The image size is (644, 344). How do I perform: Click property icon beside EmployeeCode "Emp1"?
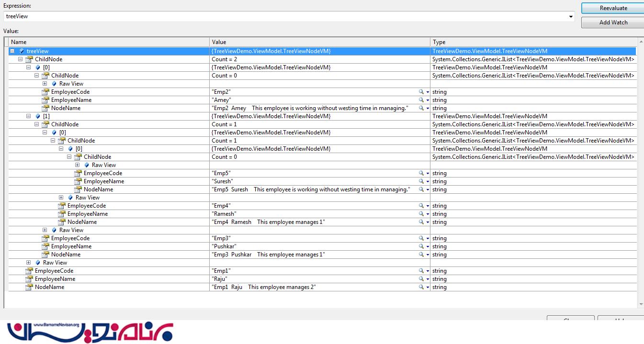pos(29,271)
